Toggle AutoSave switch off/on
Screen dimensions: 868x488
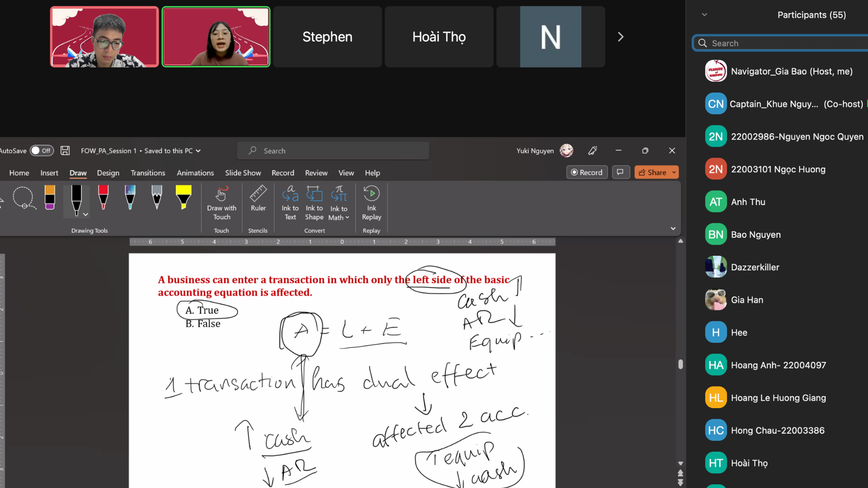(x=42, y=150)
